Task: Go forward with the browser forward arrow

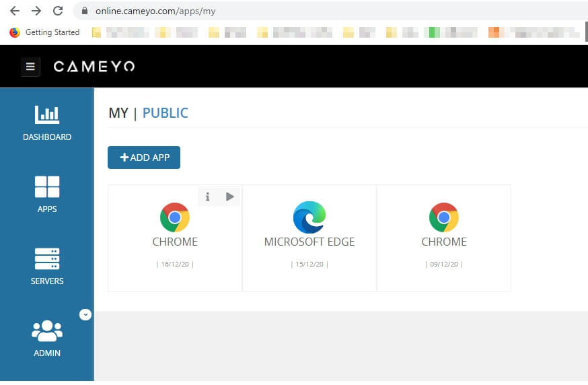Action: (36, 11)
